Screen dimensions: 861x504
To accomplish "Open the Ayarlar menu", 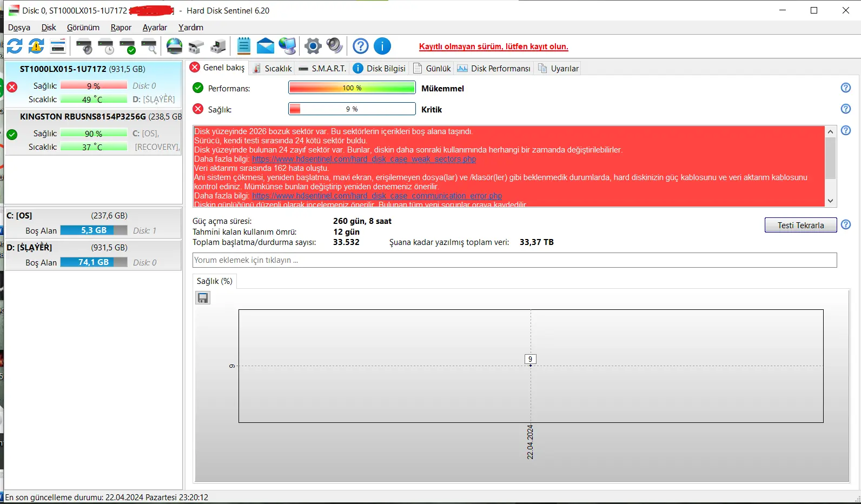I will coord(155,28).
